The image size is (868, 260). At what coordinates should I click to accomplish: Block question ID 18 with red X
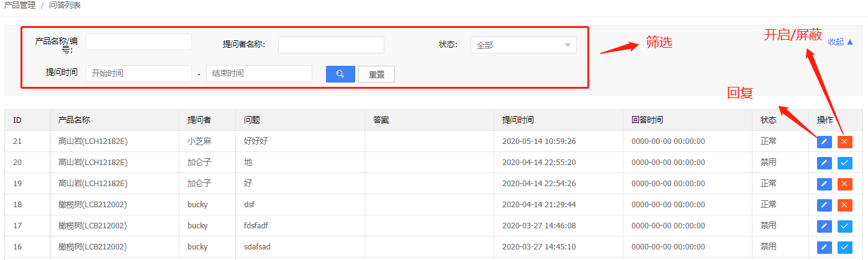tap(844, 205)
